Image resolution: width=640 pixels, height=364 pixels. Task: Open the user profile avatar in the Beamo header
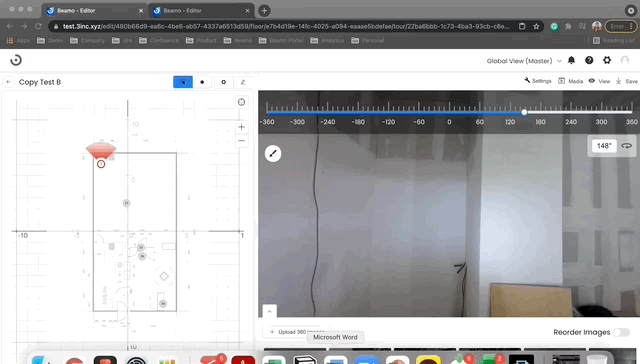625,60
